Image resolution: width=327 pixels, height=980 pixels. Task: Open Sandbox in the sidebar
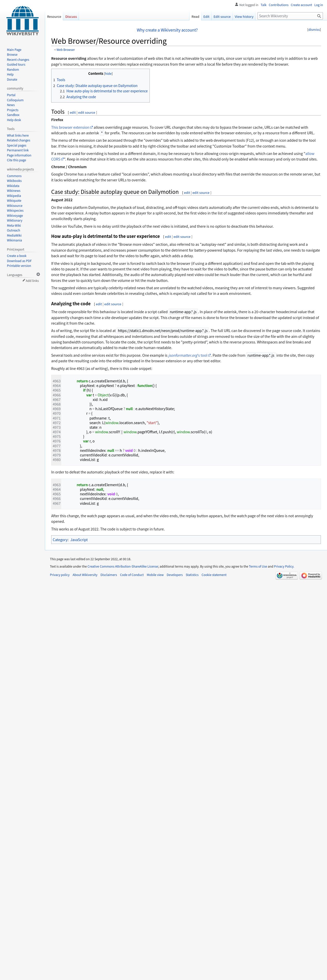(13, 115)
